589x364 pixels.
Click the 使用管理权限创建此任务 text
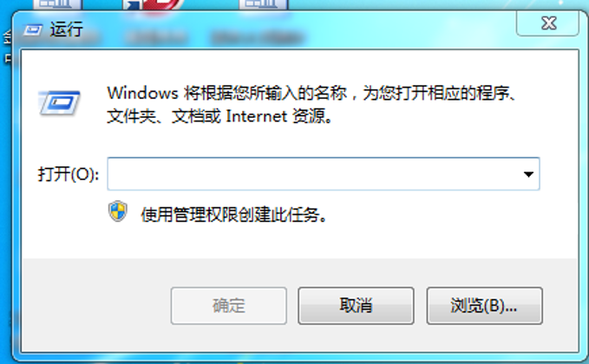click(x=233, y=215)
